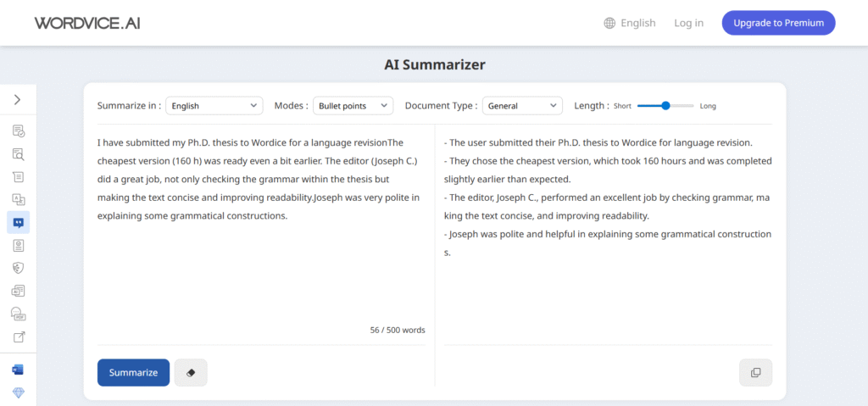Click the eraser clear-text button
Image resolution: width=868 pixels, height=406 pixels.
click(191, 373)
